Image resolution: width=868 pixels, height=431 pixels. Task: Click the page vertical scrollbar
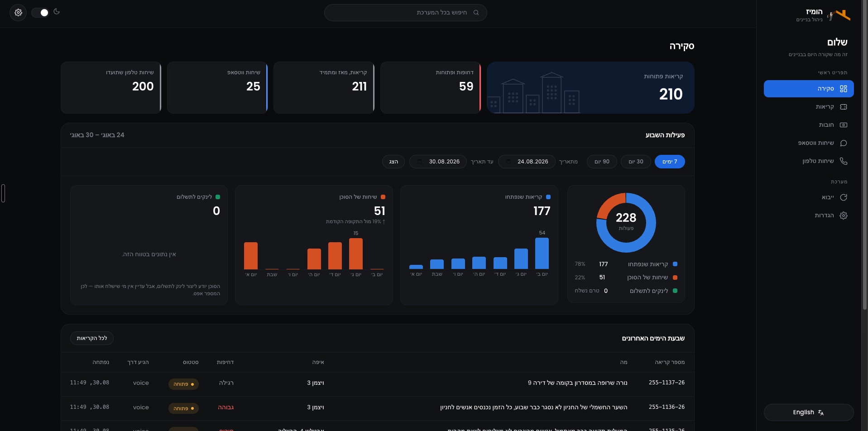click(865, 155)
